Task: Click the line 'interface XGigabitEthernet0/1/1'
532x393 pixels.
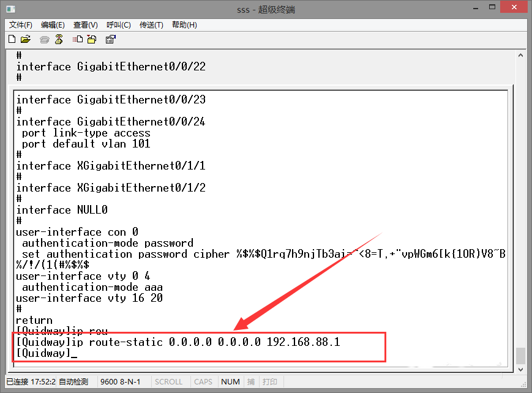Action: coord(111,166)
